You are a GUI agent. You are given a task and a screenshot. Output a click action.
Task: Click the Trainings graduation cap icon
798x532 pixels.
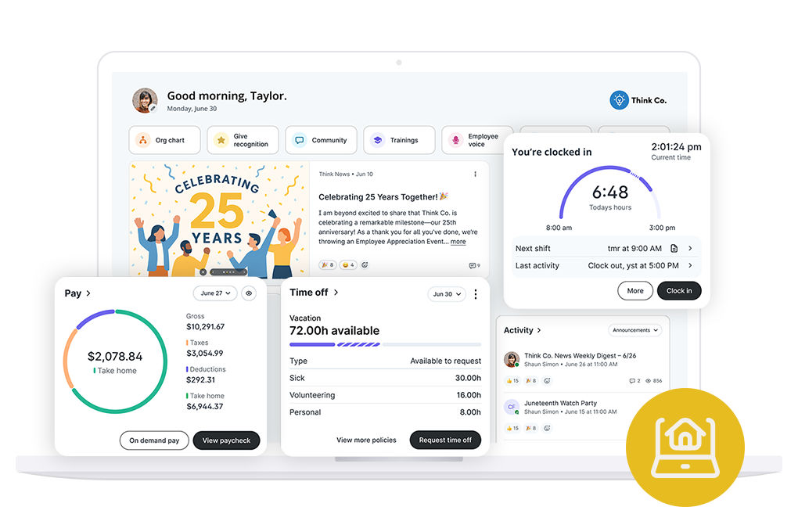click(378, 140)
